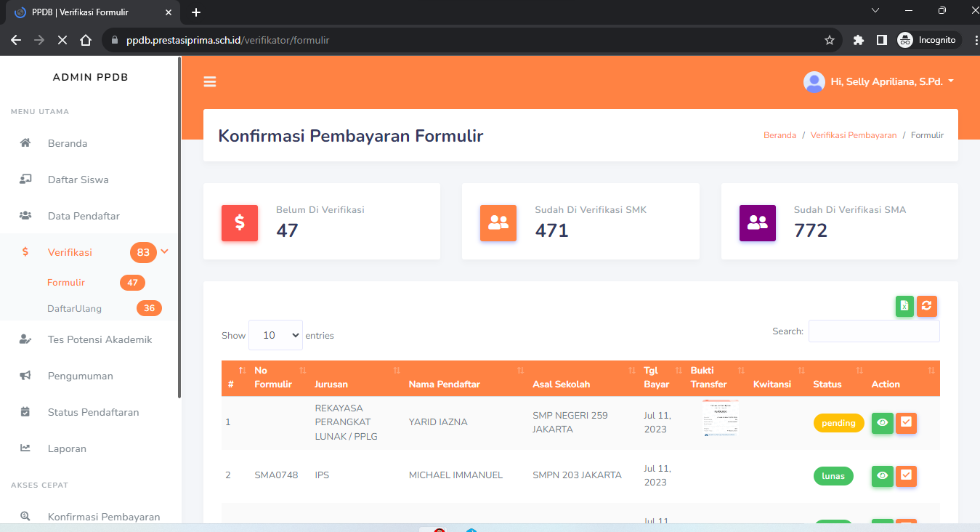The height and width of the screenshot is (532, 980).
Task: Click the Beranda breadcrumb link
Action: 779,135
